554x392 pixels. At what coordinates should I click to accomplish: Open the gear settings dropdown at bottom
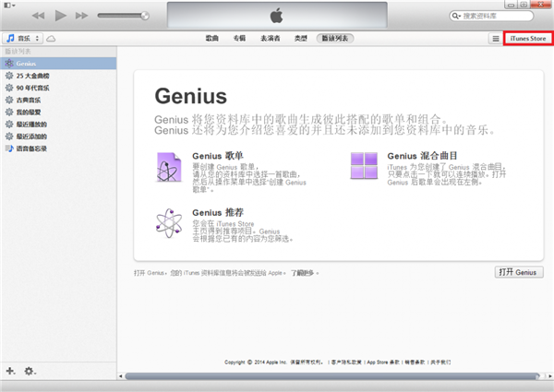30,371
